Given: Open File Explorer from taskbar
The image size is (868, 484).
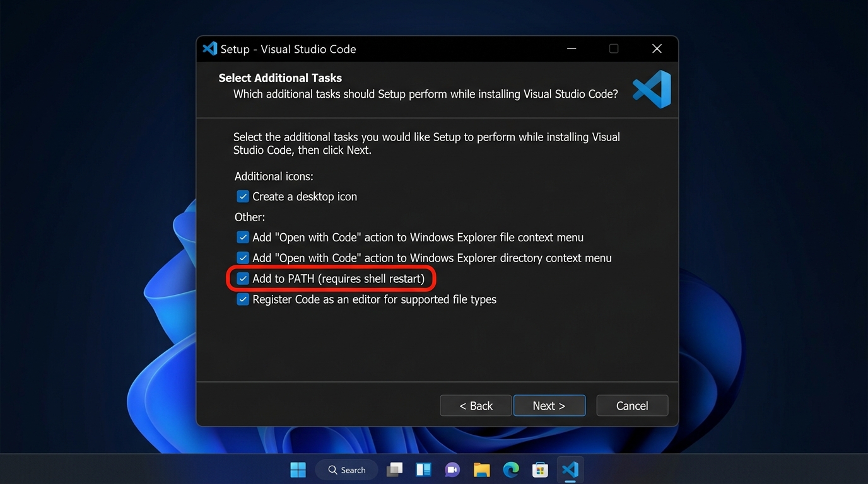Looking at the screenshot, I should [482, 470].
